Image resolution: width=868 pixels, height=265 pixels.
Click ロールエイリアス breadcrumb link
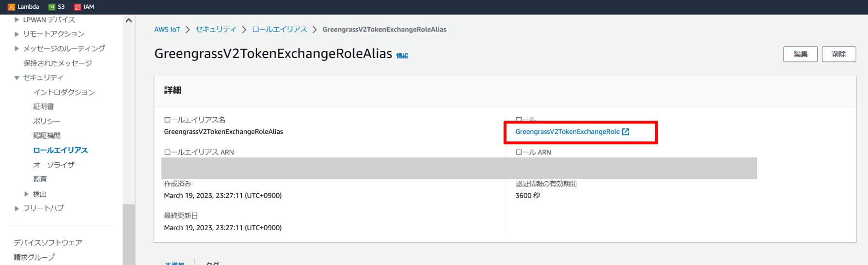tap(280, 30)
